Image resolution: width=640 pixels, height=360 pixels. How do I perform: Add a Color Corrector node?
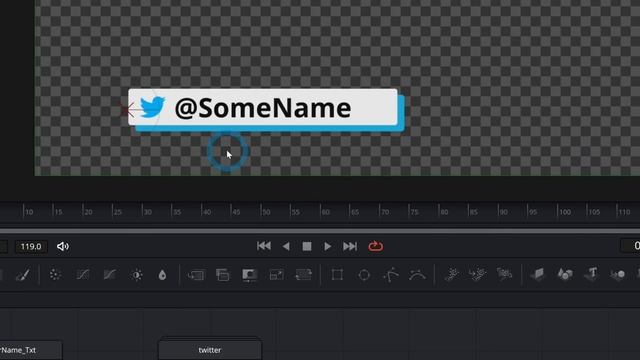pyautogui.click(x=56, y=275)
